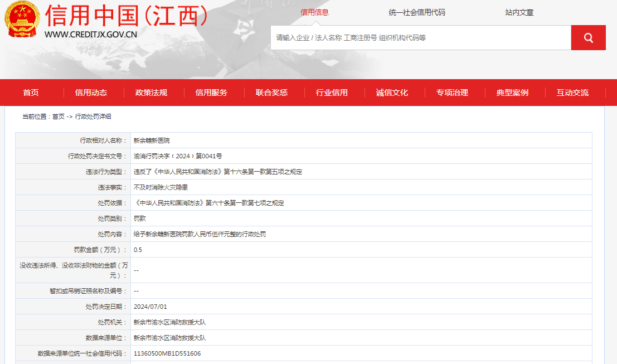This screenshot has height=364, width=617.
Task: Click the 首页 breadcrumb link
Action: tap(58, 117)
